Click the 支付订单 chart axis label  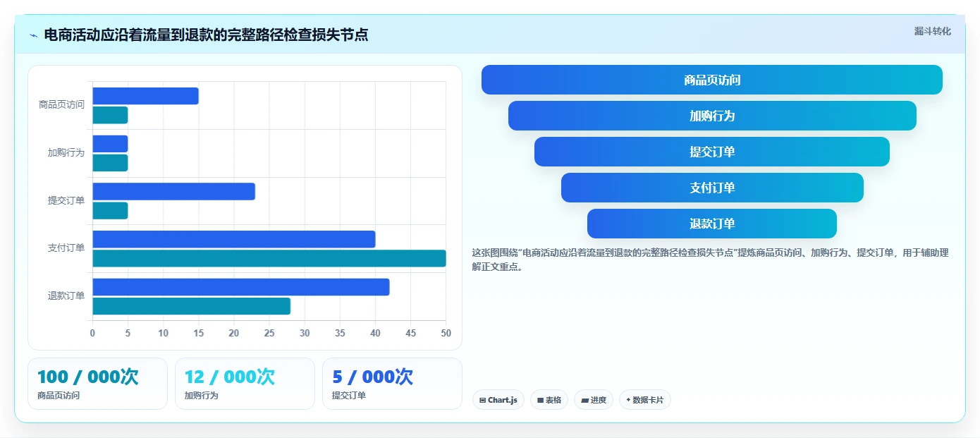(66, 248)
